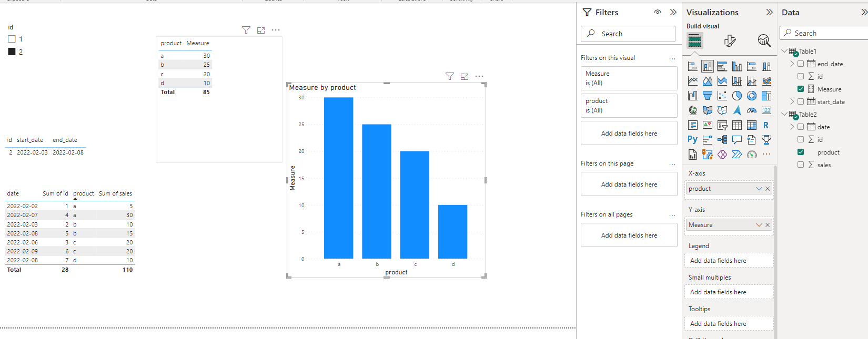Open X-axis product field dropdown
868x339 pixels.
click(x=759, y=189)
